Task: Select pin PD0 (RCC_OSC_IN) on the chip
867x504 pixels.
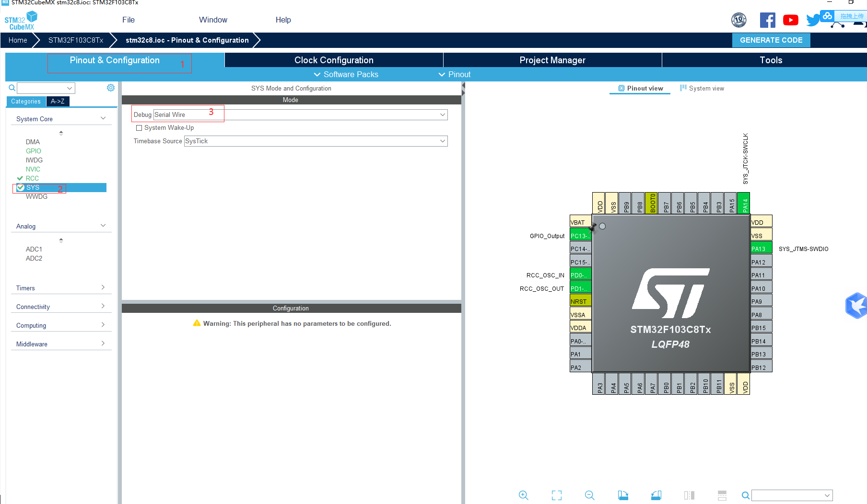Action: coord(580,275)
